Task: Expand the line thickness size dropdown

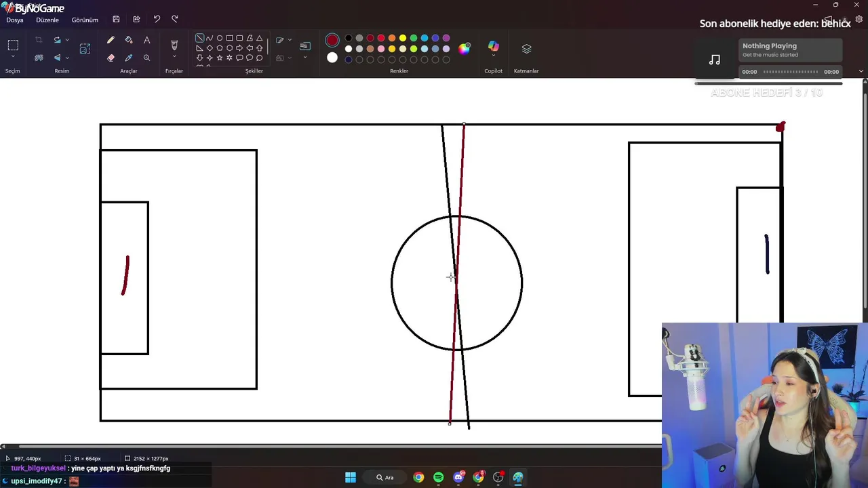Action: [305, 58]
